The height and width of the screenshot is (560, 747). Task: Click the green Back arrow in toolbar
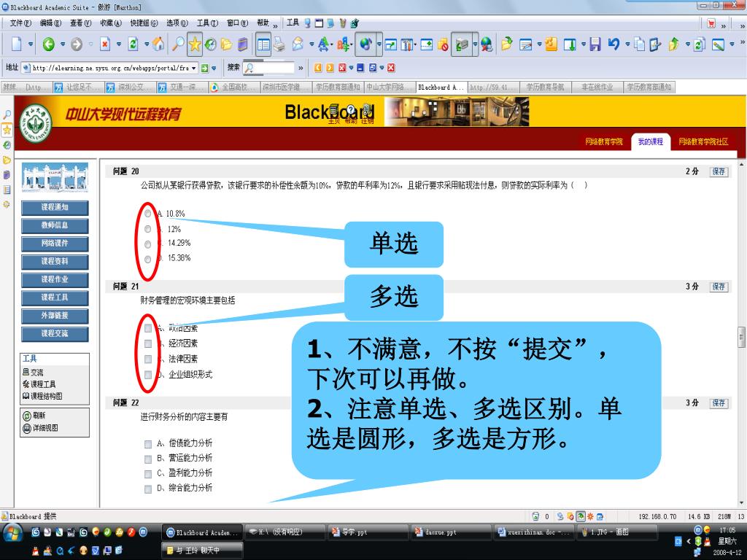48,44
